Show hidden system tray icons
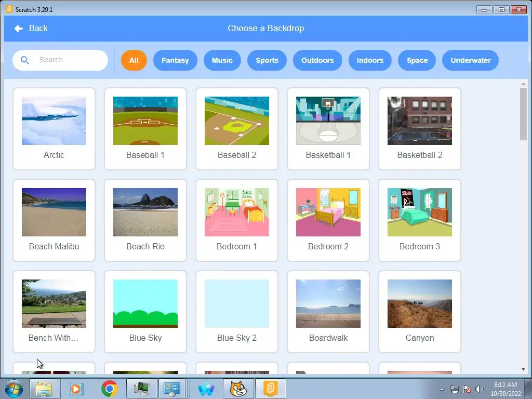 442,389
